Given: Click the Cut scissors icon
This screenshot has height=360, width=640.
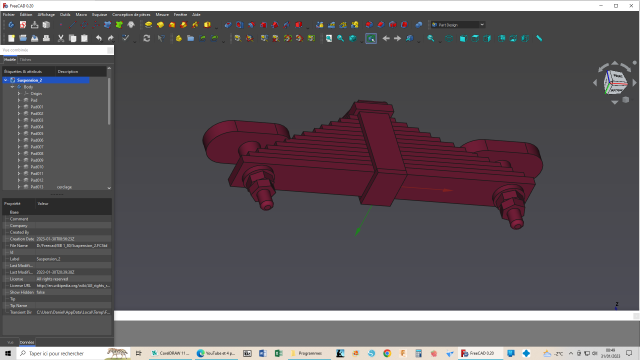Looking at the screenshot, I should [x=61, y=38].
